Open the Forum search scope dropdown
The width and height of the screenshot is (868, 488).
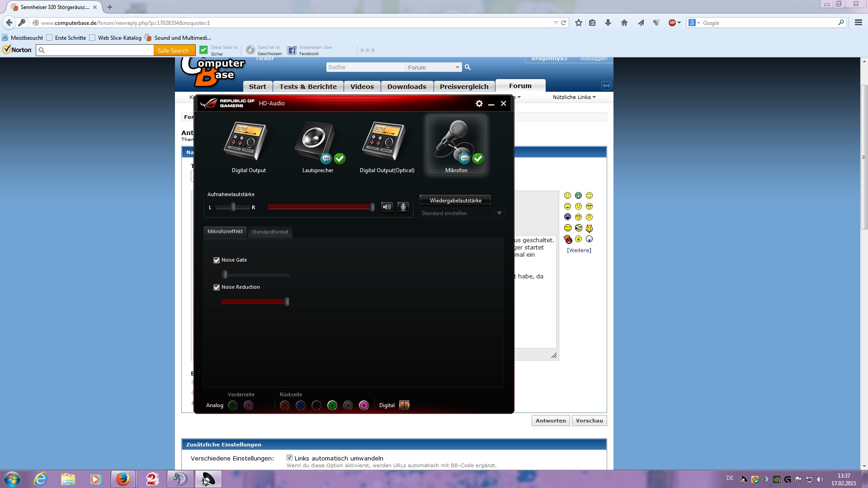point(433,67)
